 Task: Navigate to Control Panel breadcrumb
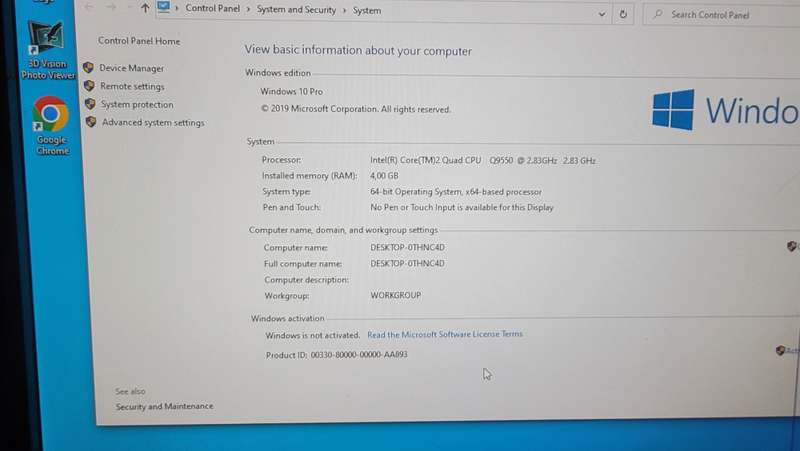213,8
